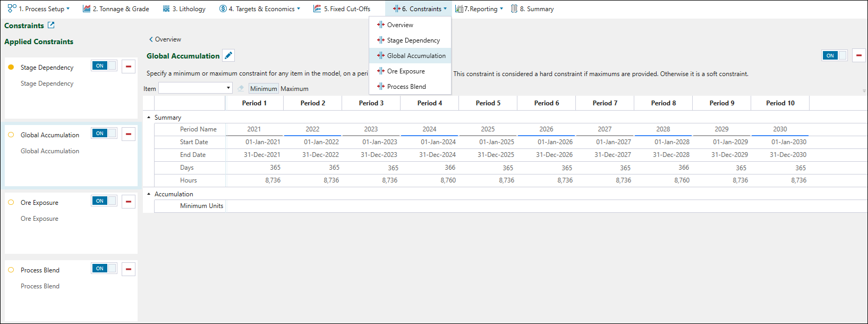Screen dimensions: 868x324
Task: Toggle the Global Accumulation switch in sidebar
Action: (x=104, y=134)
